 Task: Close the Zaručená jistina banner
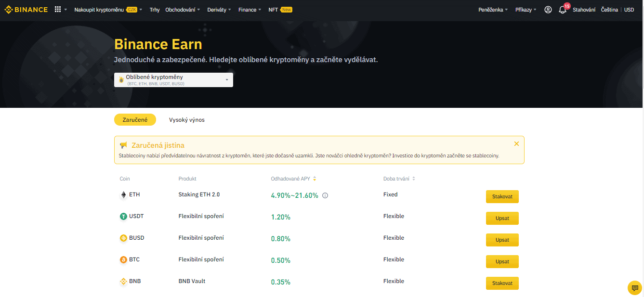tap(516, 144)
